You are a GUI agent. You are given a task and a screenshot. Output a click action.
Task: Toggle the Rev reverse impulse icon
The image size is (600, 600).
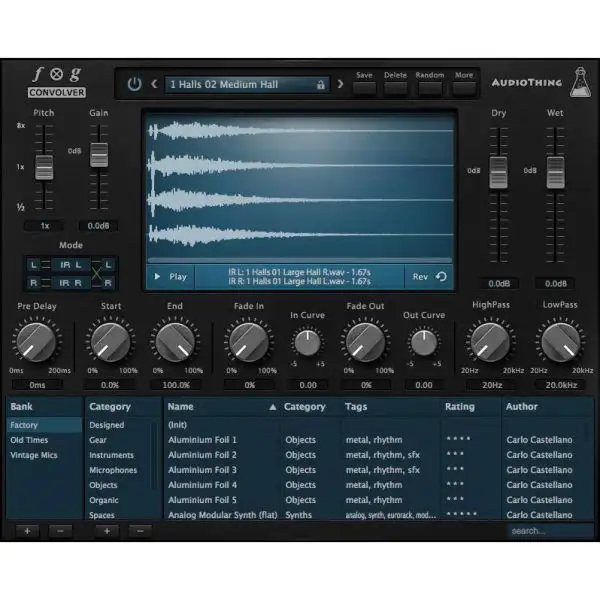441,277
